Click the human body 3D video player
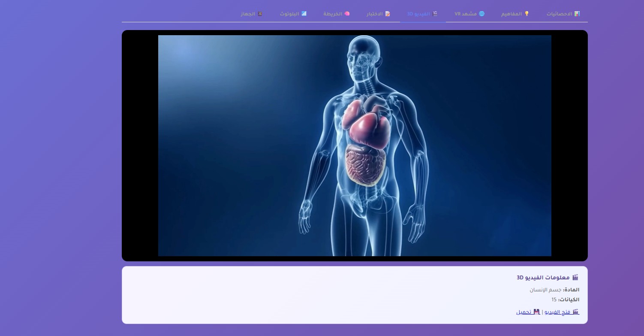644x336 pixels. point(355,145)
